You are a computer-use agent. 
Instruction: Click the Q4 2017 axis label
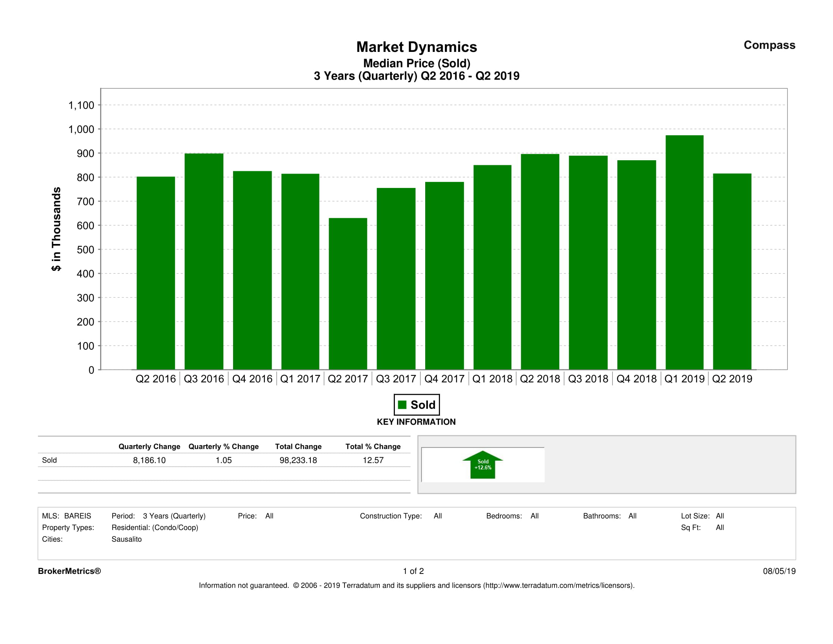pos(444,379)
